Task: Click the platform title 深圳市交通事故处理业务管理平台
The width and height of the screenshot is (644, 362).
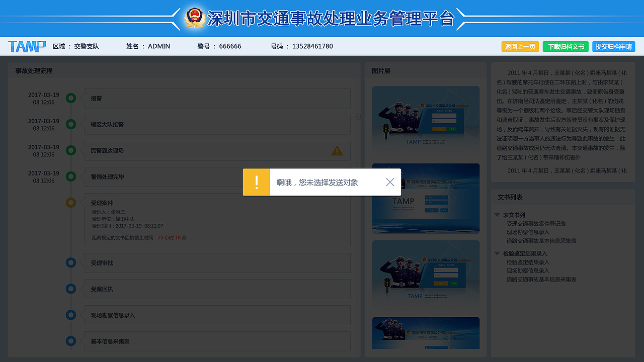Action: pyautogui.click(x=331, y=18)
